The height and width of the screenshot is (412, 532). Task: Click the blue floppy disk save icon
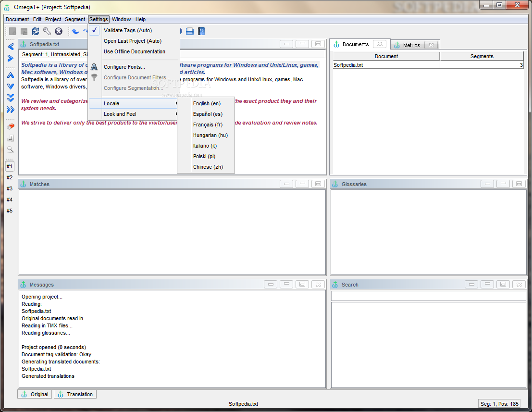190,31
